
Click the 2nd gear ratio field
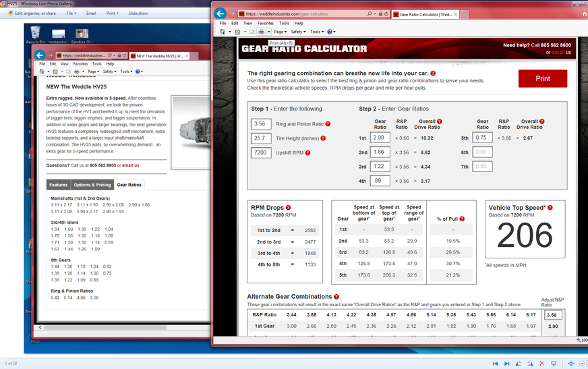(380, 152)
